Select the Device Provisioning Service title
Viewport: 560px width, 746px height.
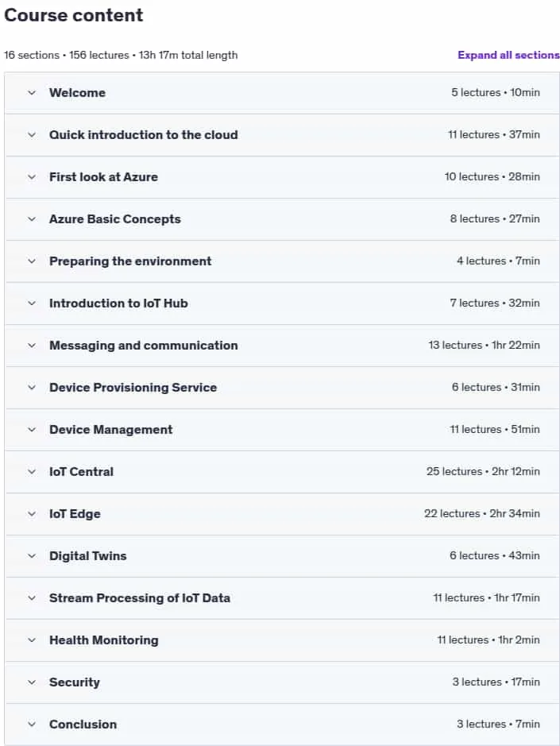tap(133, 388)
